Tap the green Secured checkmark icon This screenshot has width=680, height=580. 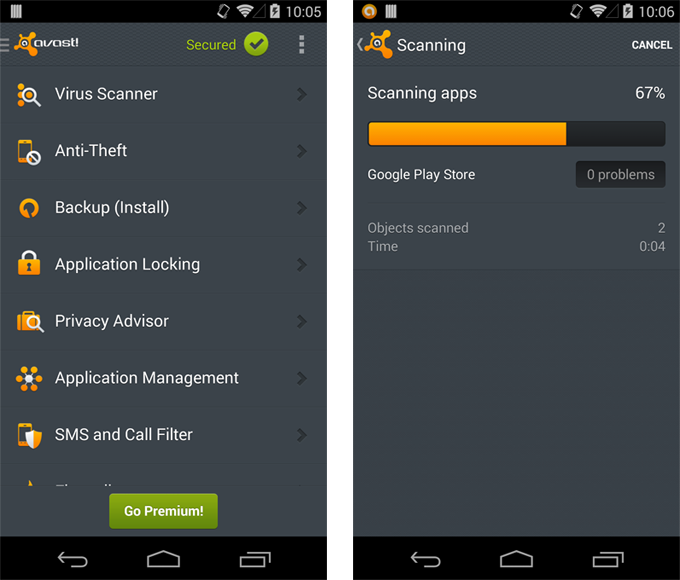[256, 45]
